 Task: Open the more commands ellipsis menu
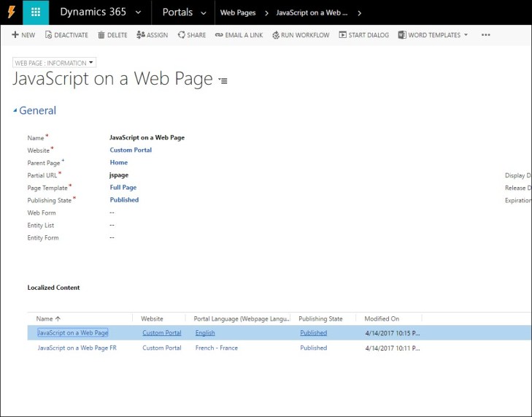[485, 35]
